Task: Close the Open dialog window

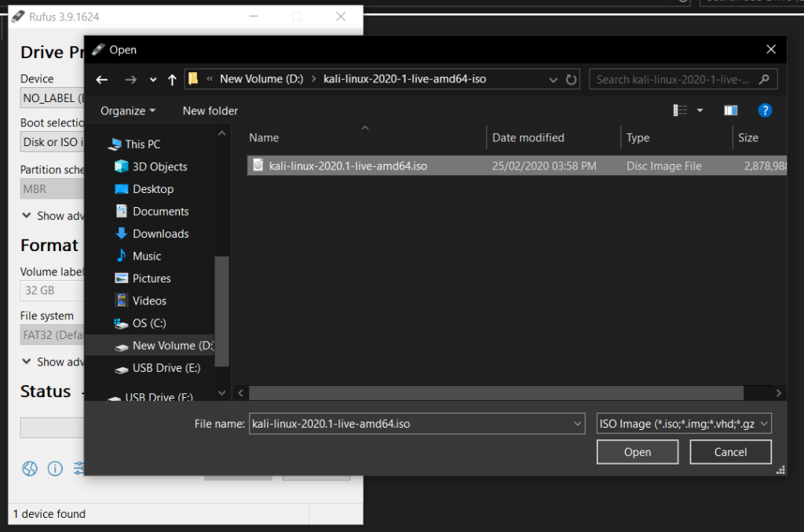Action: (771, 49)
